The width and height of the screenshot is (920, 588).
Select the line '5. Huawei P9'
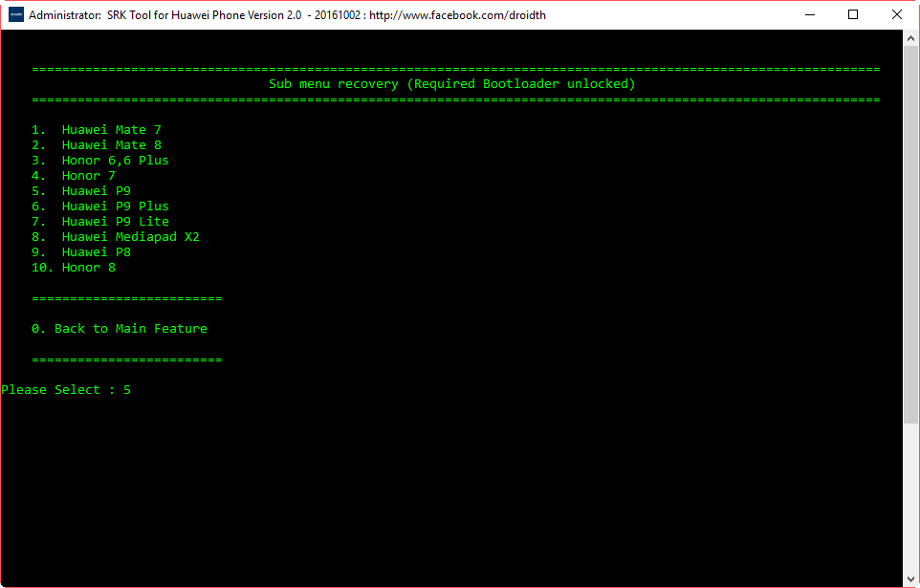[x=81, y=190]
